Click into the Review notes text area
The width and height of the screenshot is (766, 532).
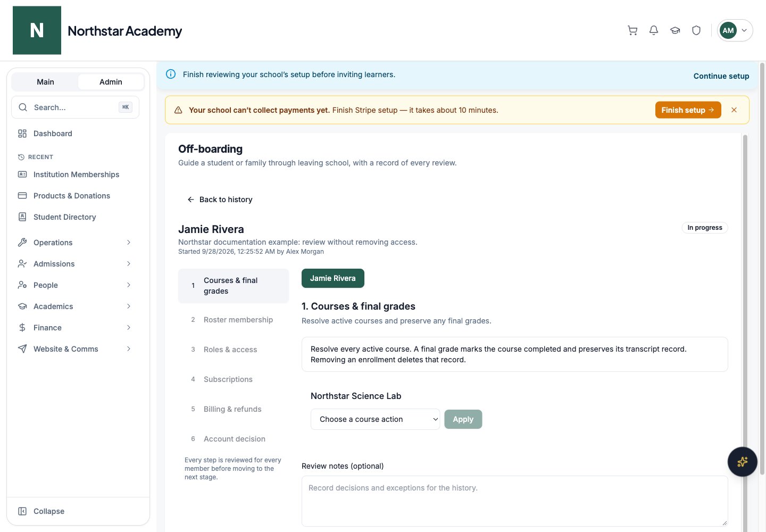[514, 501]
